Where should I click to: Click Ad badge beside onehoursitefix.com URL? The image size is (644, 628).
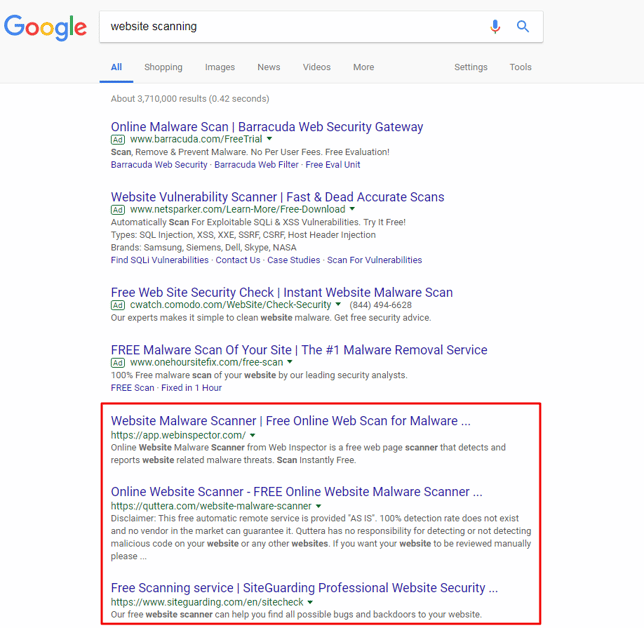[117, 363]
